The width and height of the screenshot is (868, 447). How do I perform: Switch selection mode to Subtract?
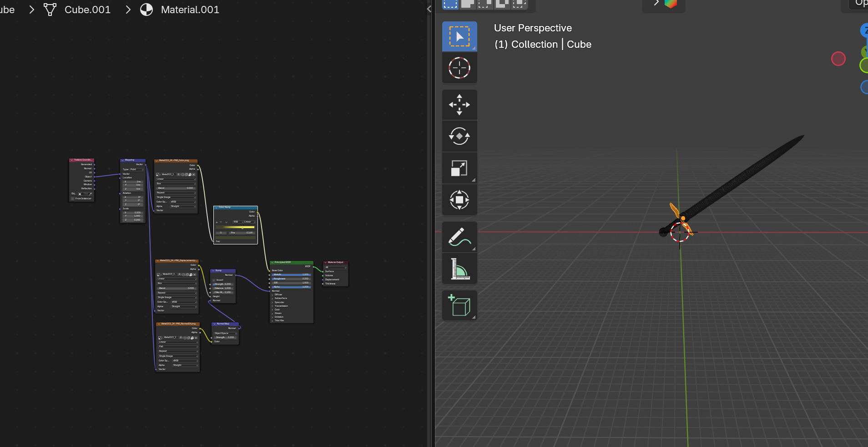[x=485, y=4]
